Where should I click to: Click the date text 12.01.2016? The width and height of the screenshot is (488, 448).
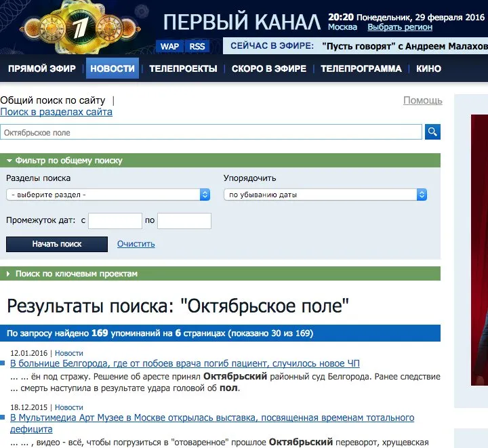click(29, 353)
